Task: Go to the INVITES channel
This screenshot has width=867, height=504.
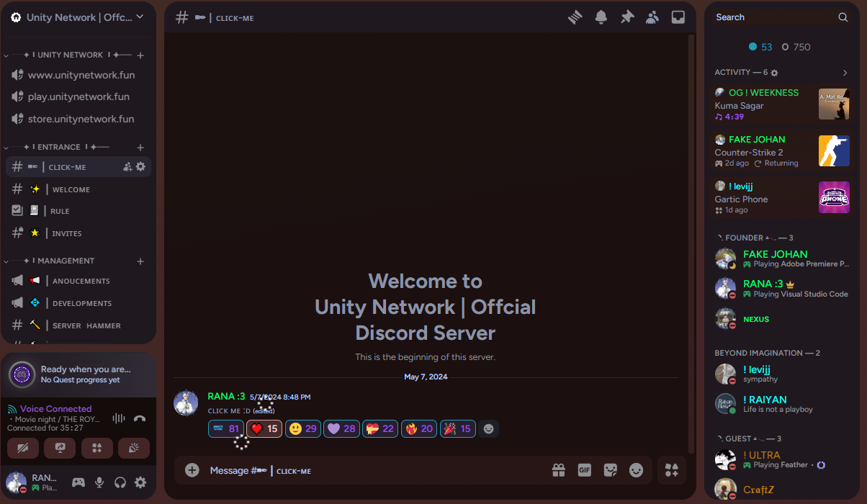Action: pyautogui.click(x=78, y=233)
